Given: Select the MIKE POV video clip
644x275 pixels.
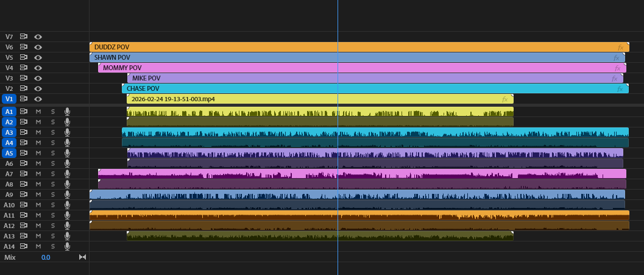Looking at the screenshot, I should click(x=375, y=78).
